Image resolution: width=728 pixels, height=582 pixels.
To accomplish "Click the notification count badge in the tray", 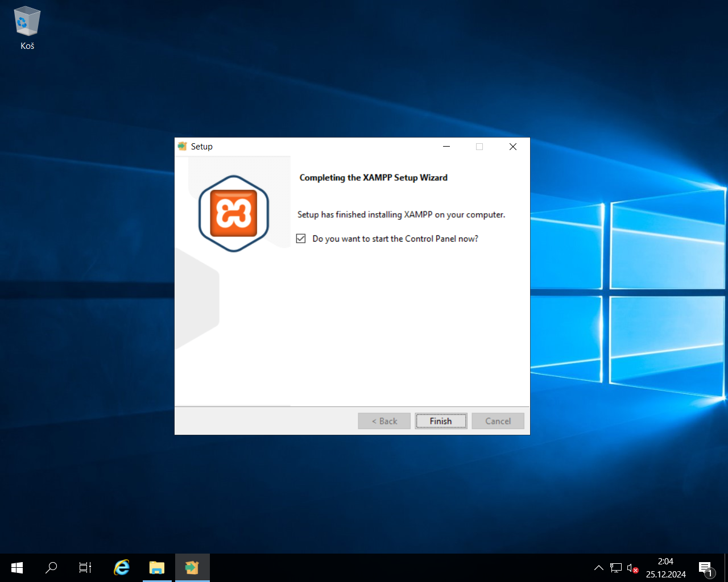I will (710, 573).
